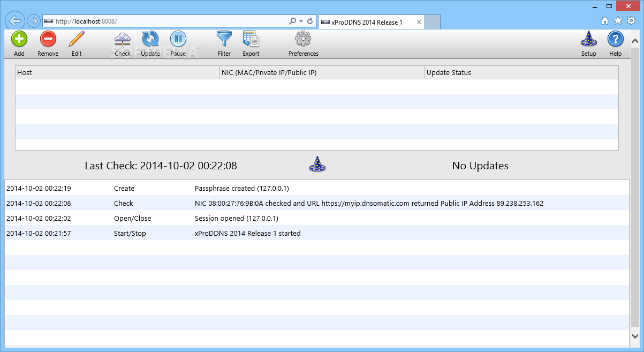Click the page scrollbar up arrow
The image size is (644, 352).
(635, 41)
